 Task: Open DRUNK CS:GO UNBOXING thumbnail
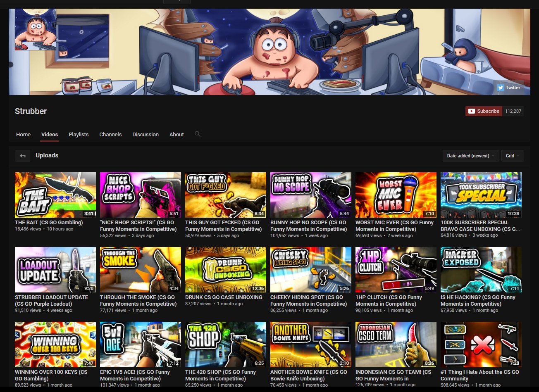[226, 270]
